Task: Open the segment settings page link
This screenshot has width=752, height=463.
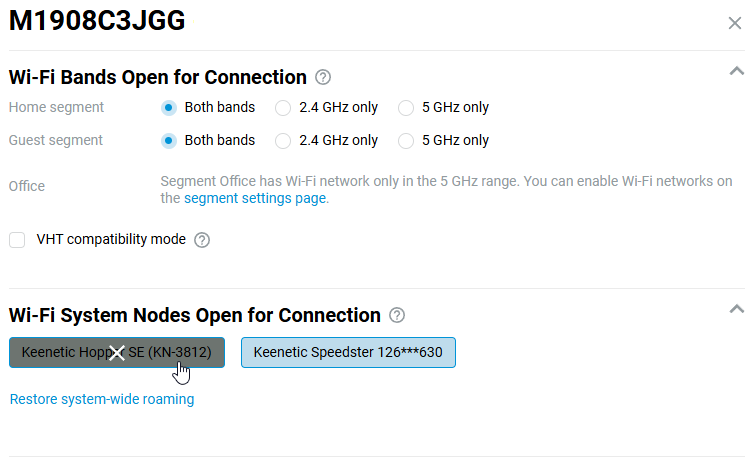Action: pos(255,198)
